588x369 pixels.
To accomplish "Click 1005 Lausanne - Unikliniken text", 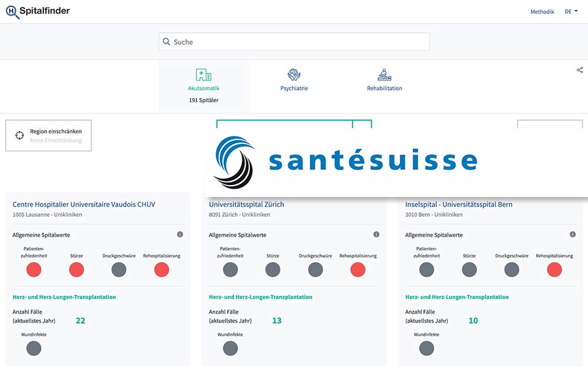I will [47, 214].
